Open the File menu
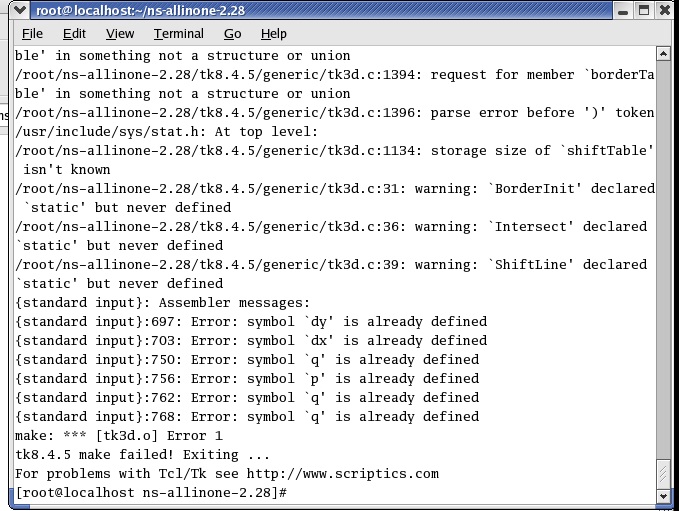This screenshot has height=511, width=679. tap(27, 34)
